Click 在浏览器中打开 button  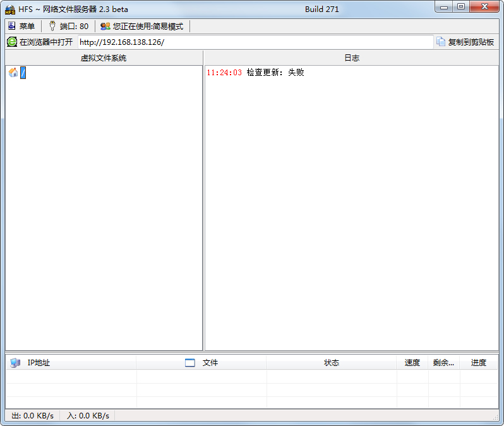coord(40,42)
